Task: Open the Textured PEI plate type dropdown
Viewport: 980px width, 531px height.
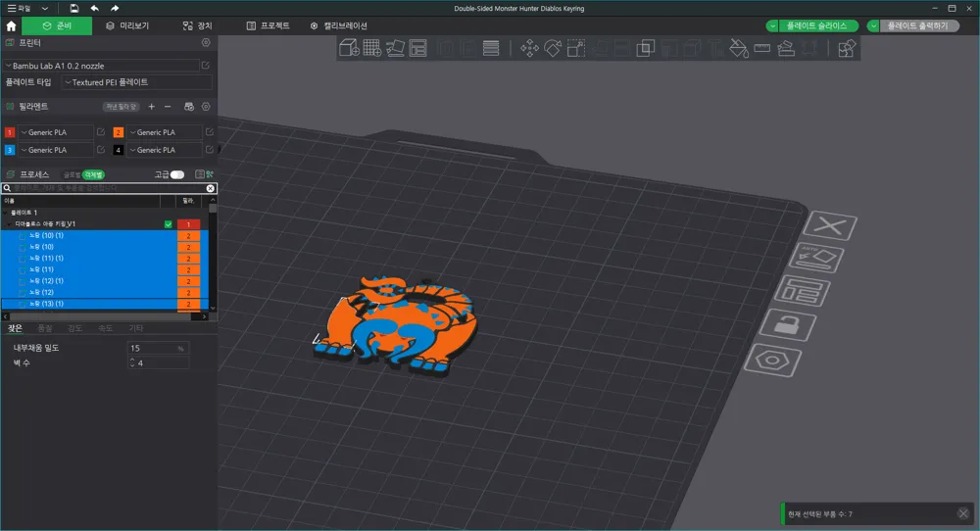Action: 137,82
